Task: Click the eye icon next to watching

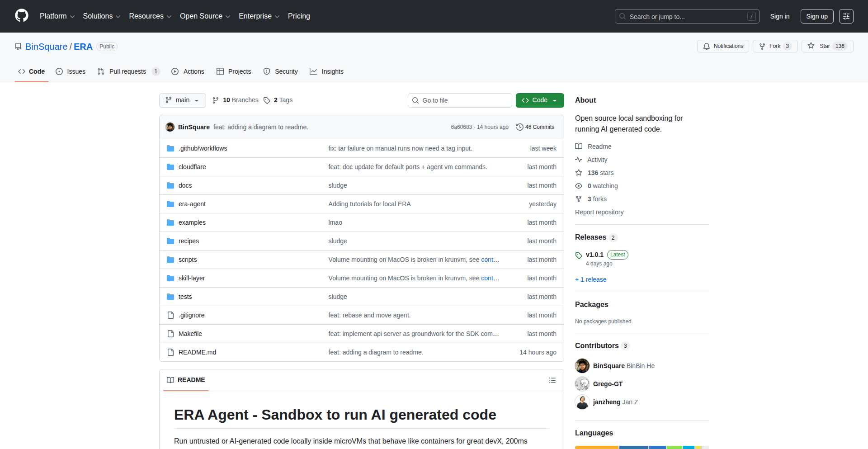Action: tap(579, 185)
